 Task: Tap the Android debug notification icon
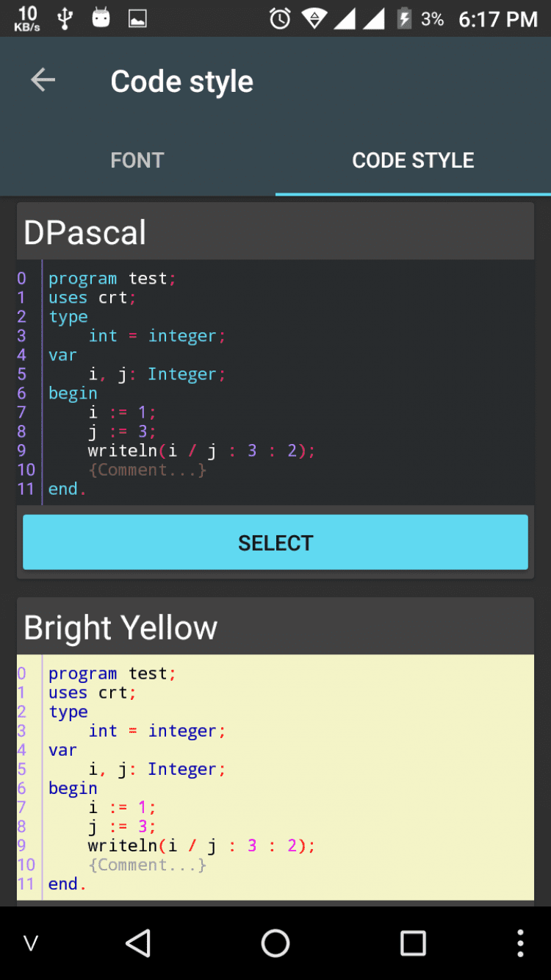[101, 18]
